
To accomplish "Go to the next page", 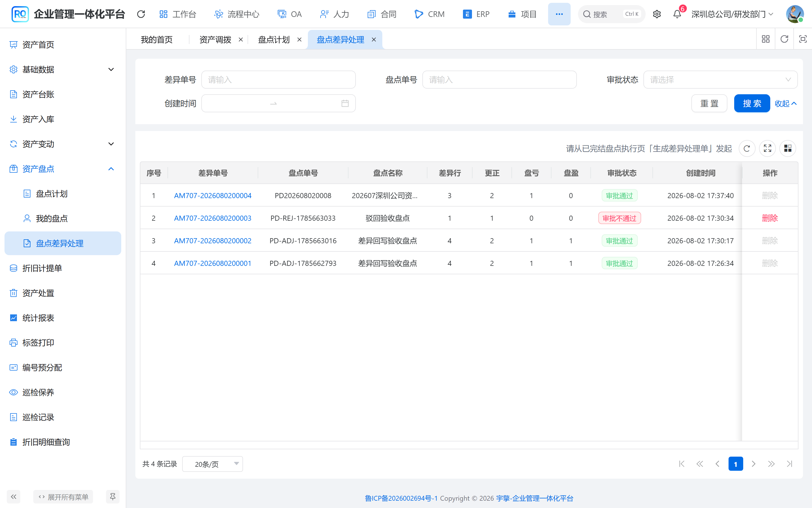I will pos(753,464).
